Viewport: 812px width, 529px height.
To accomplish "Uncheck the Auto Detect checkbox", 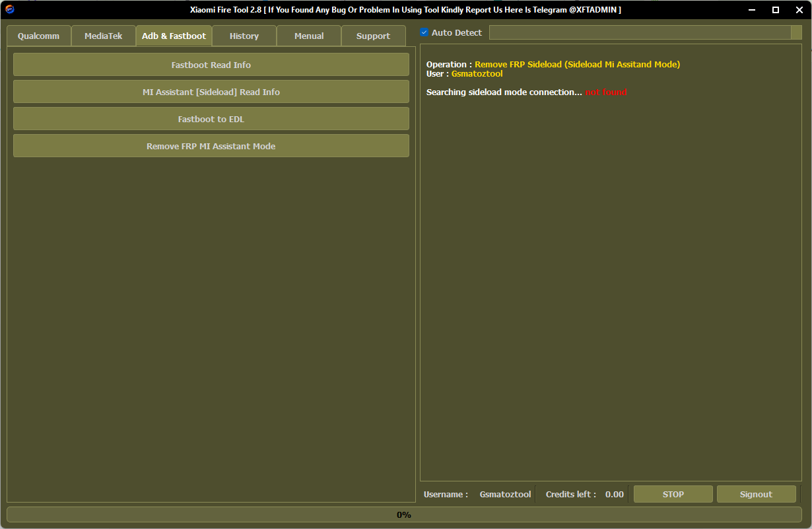I will (x=424, y=32).
